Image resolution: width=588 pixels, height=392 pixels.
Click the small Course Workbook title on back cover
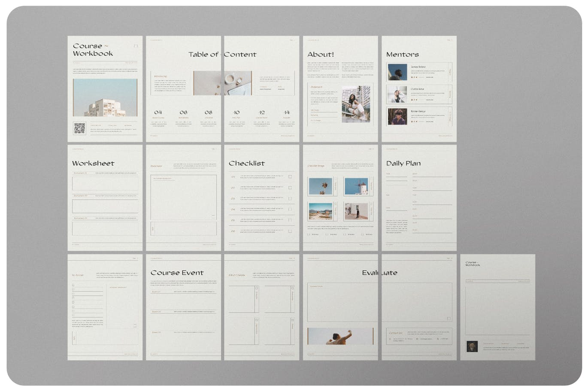[473, 264]
